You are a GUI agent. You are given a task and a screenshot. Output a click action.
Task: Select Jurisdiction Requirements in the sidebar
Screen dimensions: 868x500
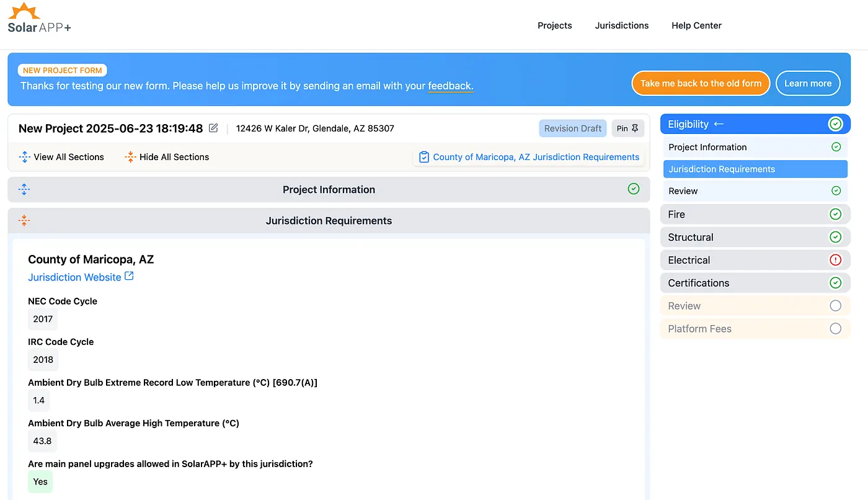[755, 169]
